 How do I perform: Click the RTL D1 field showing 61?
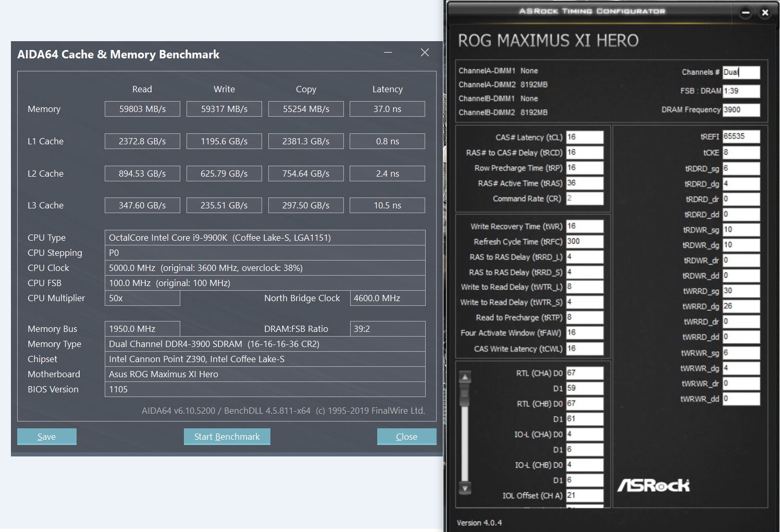click(585, 419)
